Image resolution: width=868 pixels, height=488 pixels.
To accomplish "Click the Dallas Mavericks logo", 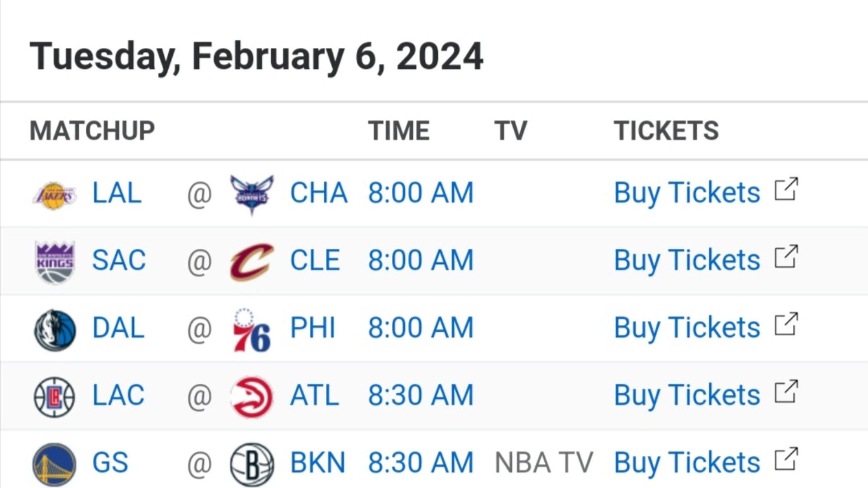I will [x=55, y=330].
